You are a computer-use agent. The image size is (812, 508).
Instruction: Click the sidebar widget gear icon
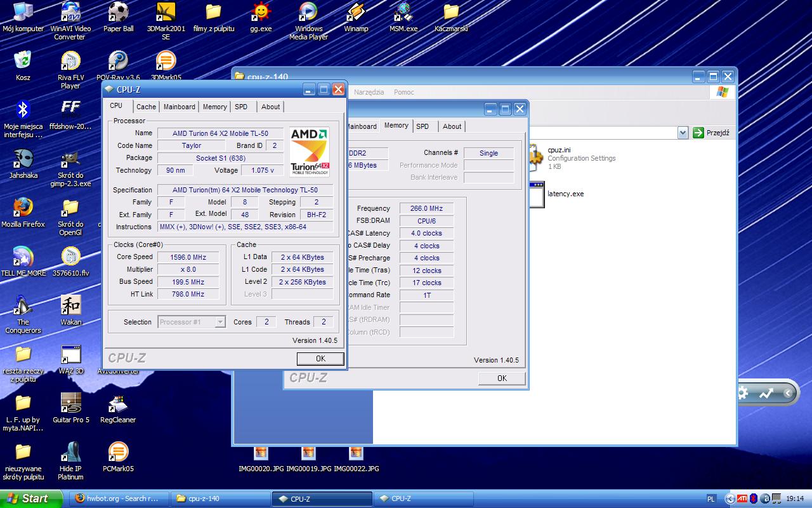743,393
